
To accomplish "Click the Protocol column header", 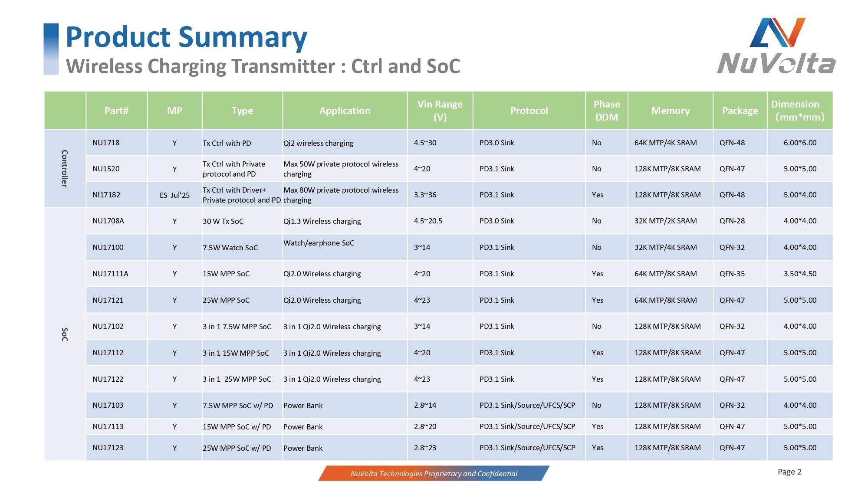I will (x=529, y=111).
